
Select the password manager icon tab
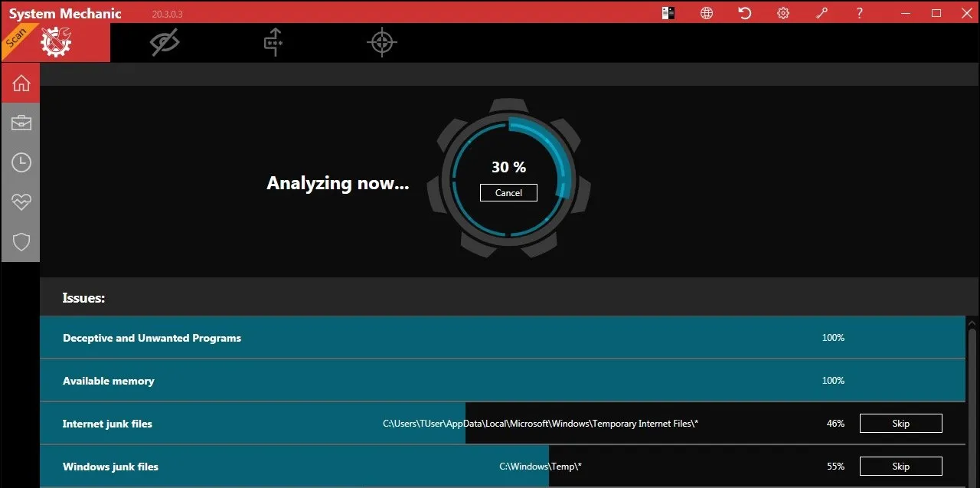pyautogui.click(x=273, y=43)
